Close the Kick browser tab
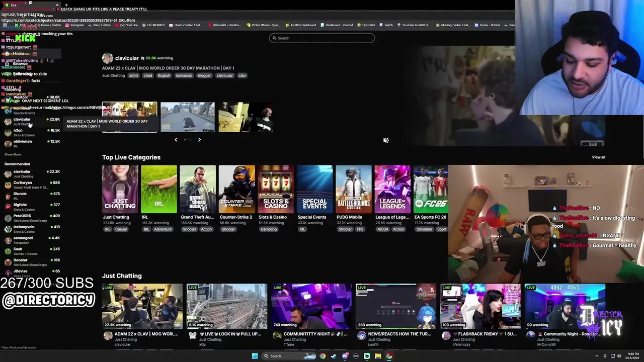Image resolution: width=644 pixels, height=362 pixels. 57,5
